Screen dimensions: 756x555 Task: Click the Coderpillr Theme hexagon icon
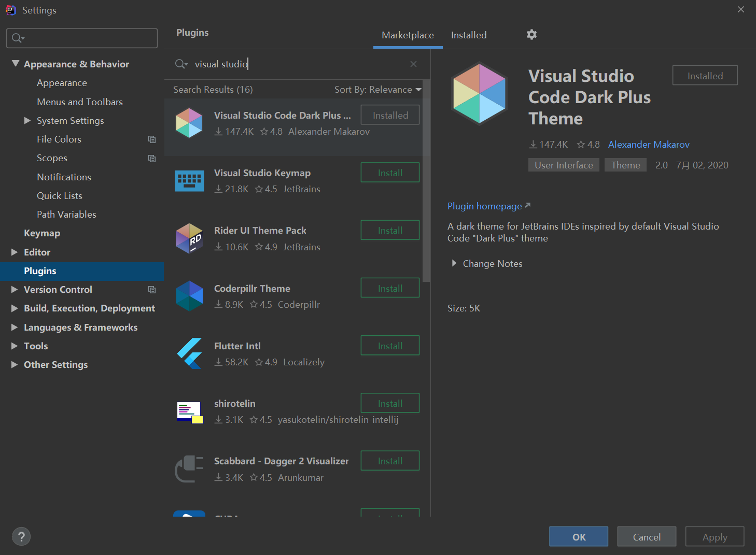[x=189, y=296]
